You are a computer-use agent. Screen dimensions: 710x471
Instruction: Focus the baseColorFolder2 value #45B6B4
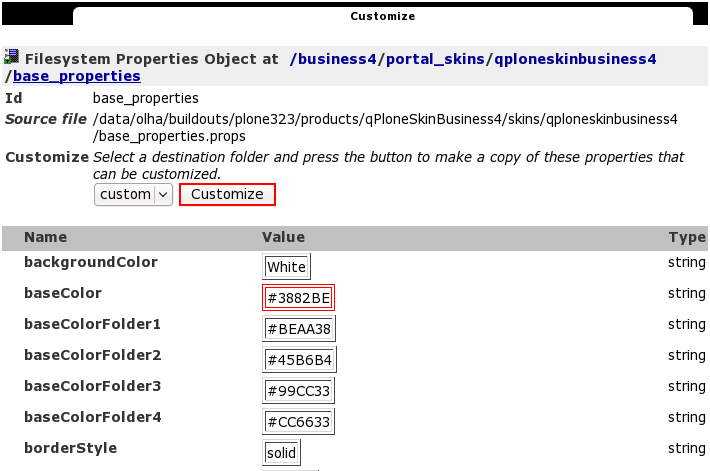coord(298,360)
